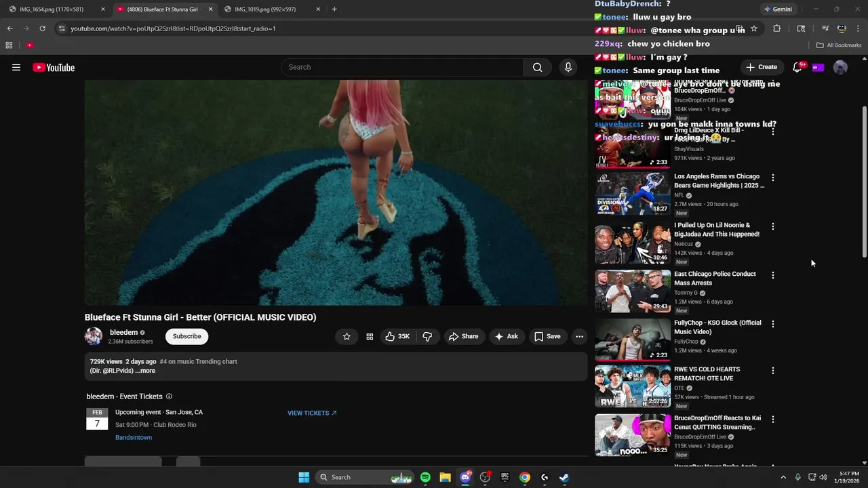Open VIEW TICKETS link
The width and height of the screenshot is (868, 488).
312,413
